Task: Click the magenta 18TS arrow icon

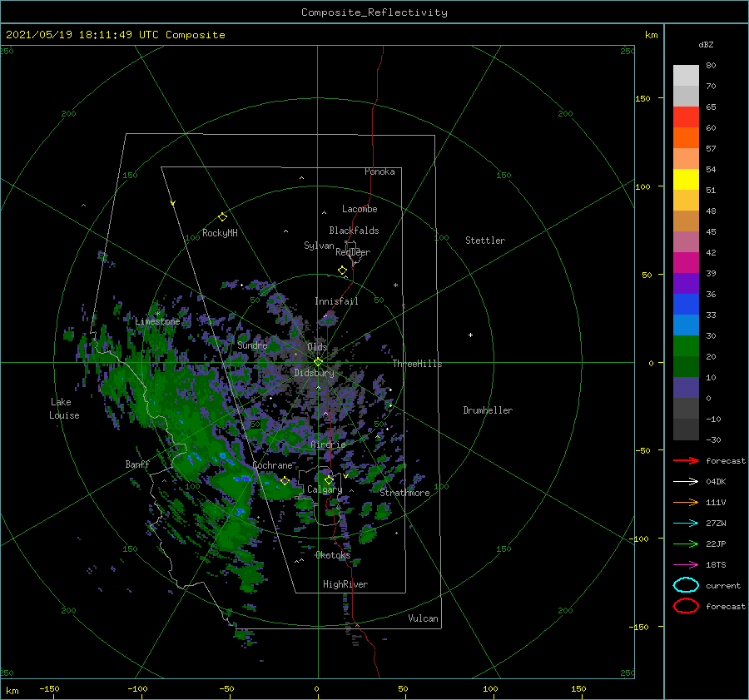Action: (686, 565)
